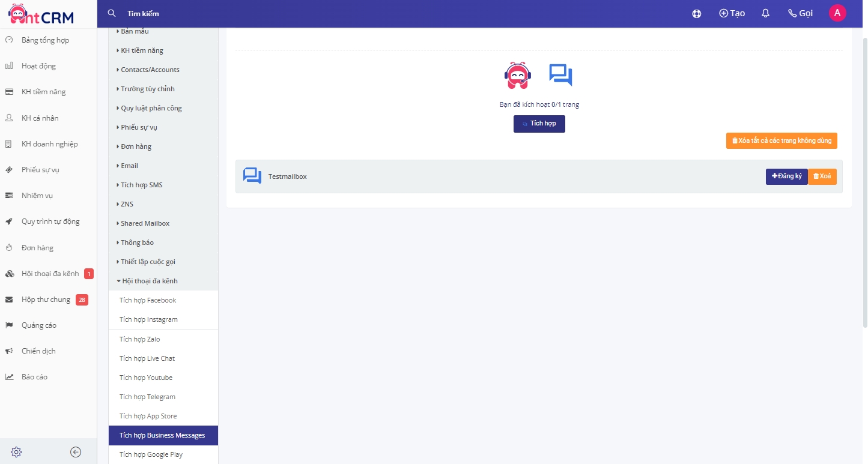Viewport: 868px width, 464px height.
Task: Click the Tìm kiếm search field
Action: click(x=240, y=13)
